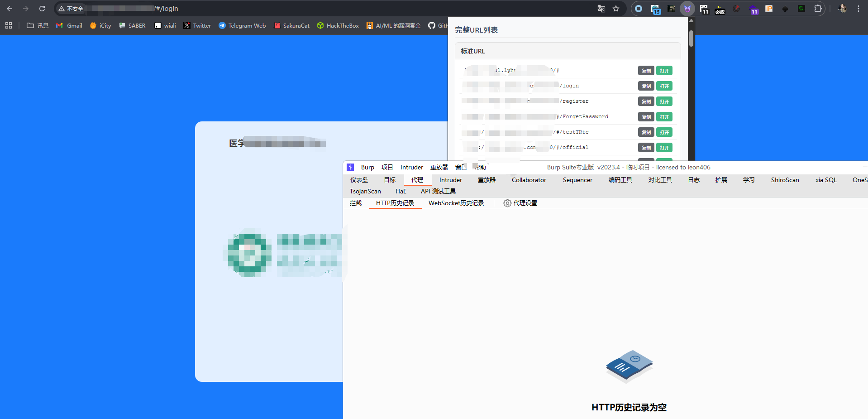
Task: Click the 不安全 site security indicator
Action: click(71, 9)
